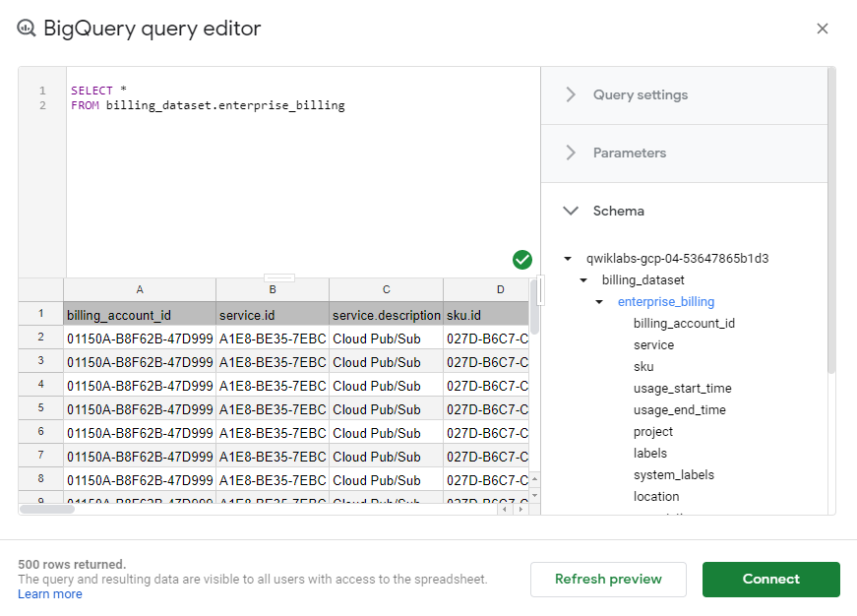
Task: Select column C header in preview grid
Action: point(386,289)
